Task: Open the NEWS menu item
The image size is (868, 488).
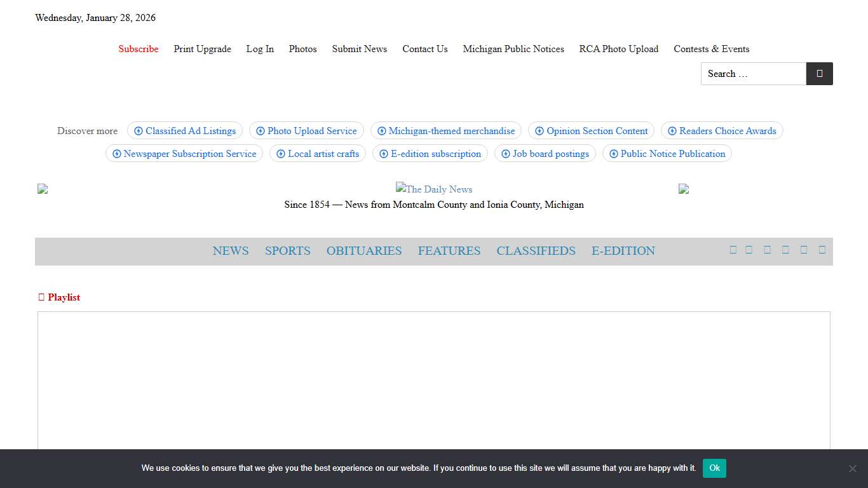Action: [x=231, y=251]
